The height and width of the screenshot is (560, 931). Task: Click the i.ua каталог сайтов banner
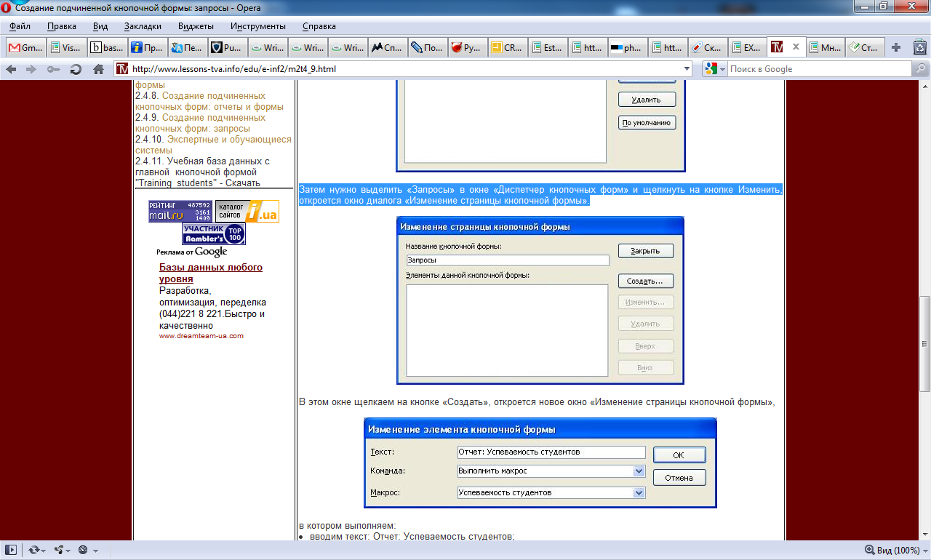click(x=247, y=212)
